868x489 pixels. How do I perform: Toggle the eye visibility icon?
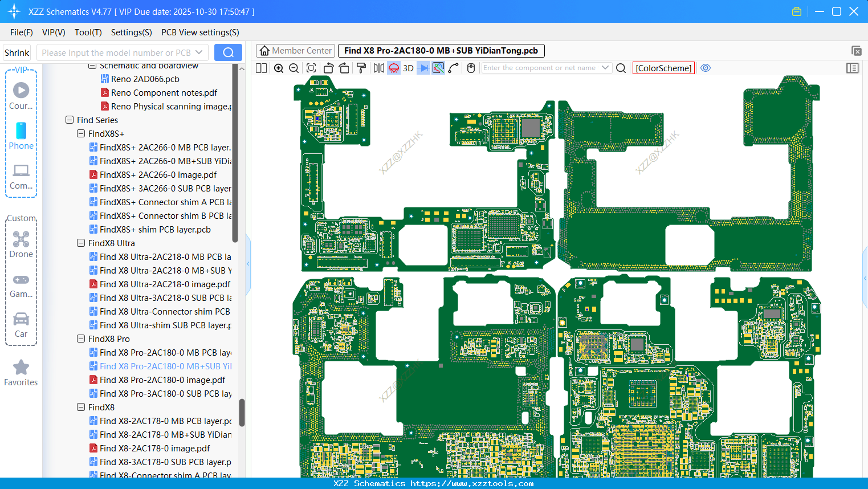(706, 68)
